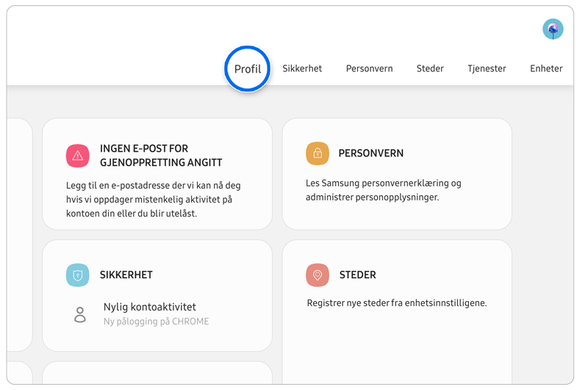Switch to the Enheter tab

pyautogui.click(x=546, y=68)
